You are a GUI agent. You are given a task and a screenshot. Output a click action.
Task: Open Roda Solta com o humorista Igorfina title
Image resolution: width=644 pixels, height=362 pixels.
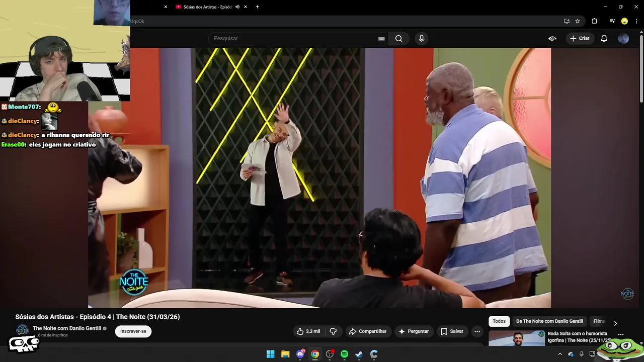(x=579, y=337)
